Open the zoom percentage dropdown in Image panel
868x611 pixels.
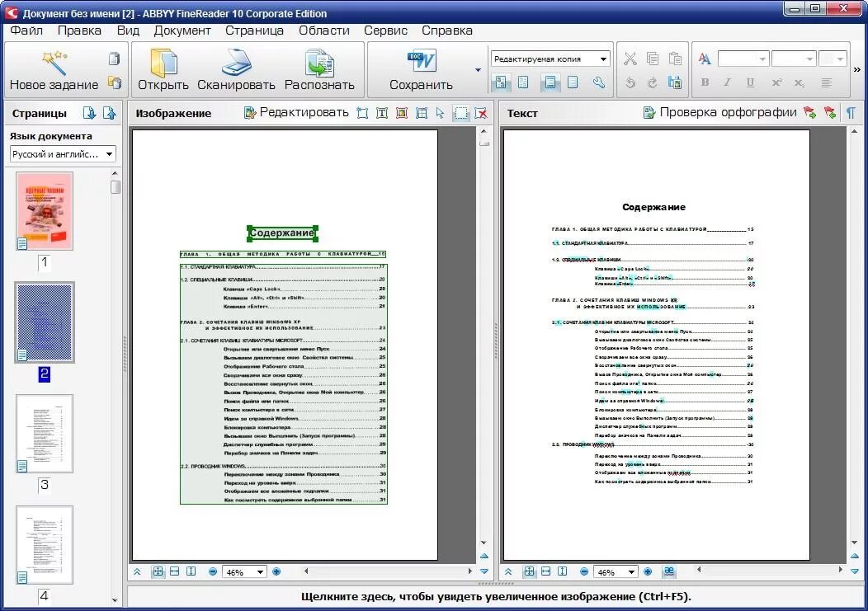click(x=244, y=571)
